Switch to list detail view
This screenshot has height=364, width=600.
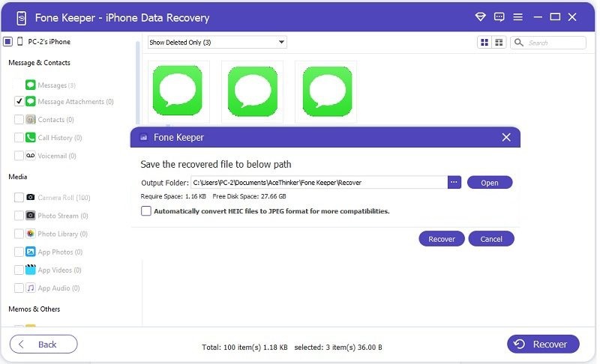tap(498, 43)
